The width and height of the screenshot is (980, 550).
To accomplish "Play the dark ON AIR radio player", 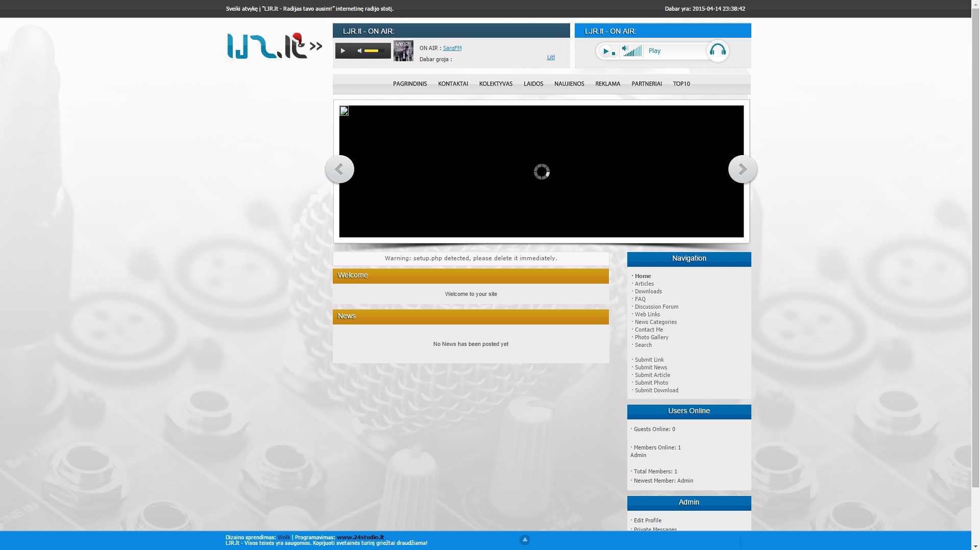I will [x=343, y=51].
